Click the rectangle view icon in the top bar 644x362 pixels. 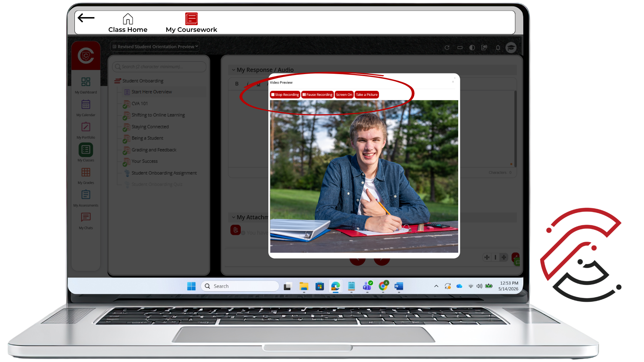tap(460, 48)
